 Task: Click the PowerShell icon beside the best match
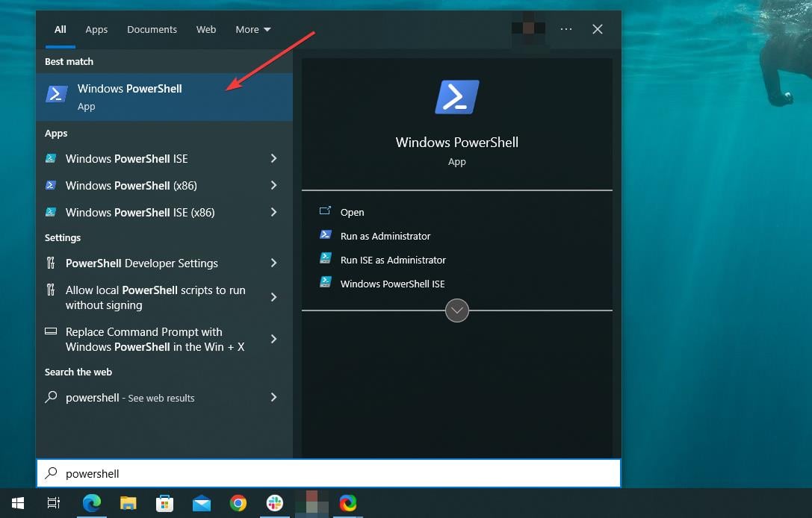(x=57, y=94)
